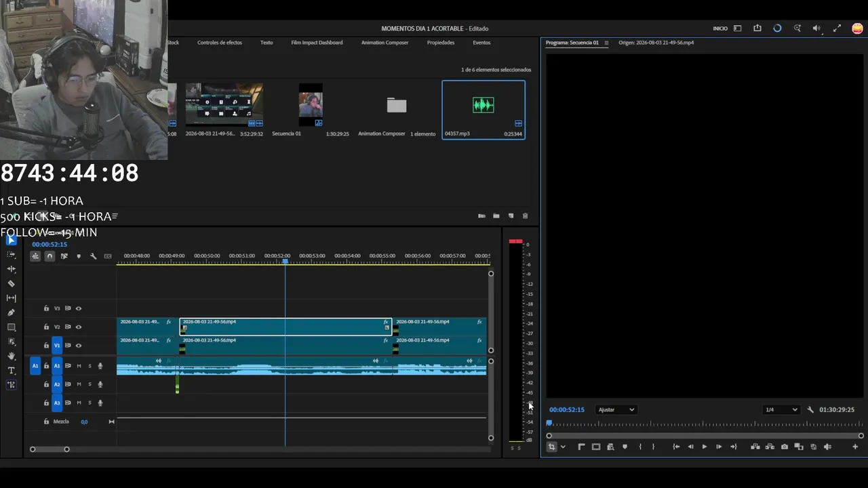This screenshot has height=488, width=868.
Task: Switch to Controles de efectos tab
Action: [220, 43]
